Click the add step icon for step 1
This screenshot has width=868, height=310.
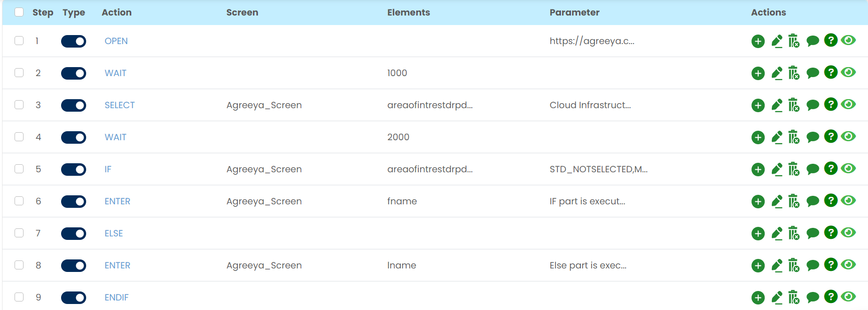(758, 41)
